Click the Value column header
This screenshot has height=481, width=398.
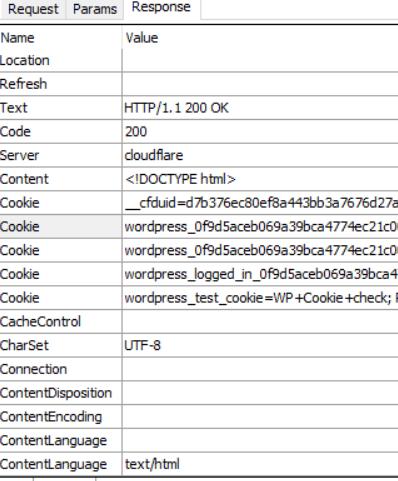pyautogui.click(x=260, y=38)
